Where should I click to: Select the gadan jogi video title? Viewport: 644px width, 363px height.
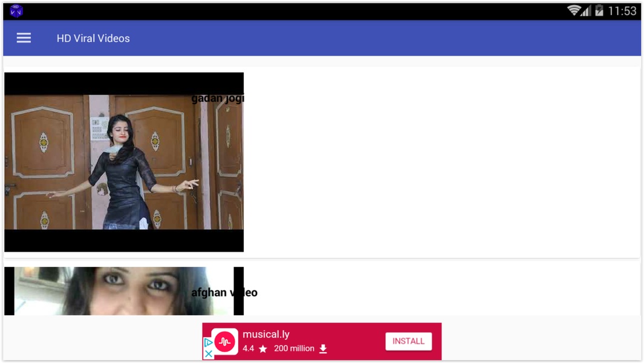click(x=218, y=98)
